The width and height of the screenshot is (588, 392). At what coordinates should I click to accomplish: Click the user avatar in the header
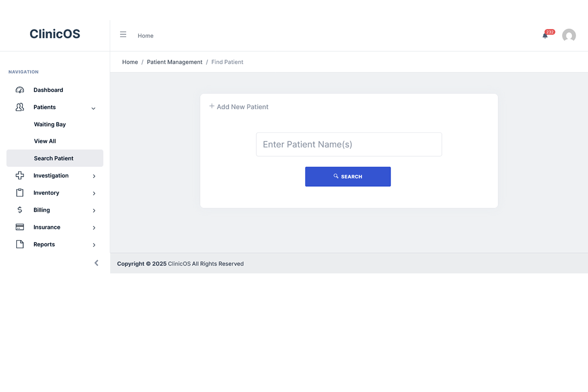click(x=569, y=35)
